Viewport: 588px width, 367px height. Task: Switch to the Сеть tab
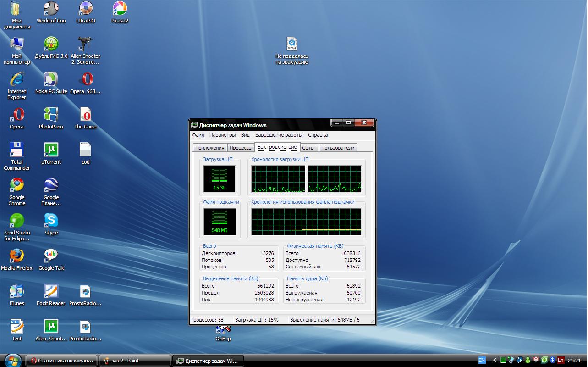308,148
